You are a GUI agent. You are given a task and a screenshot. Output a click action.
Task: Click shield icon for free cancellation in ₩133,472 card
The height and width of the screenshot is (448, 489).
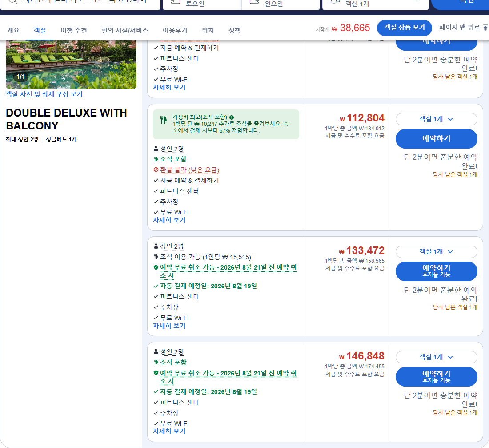[x=156, y=267]
